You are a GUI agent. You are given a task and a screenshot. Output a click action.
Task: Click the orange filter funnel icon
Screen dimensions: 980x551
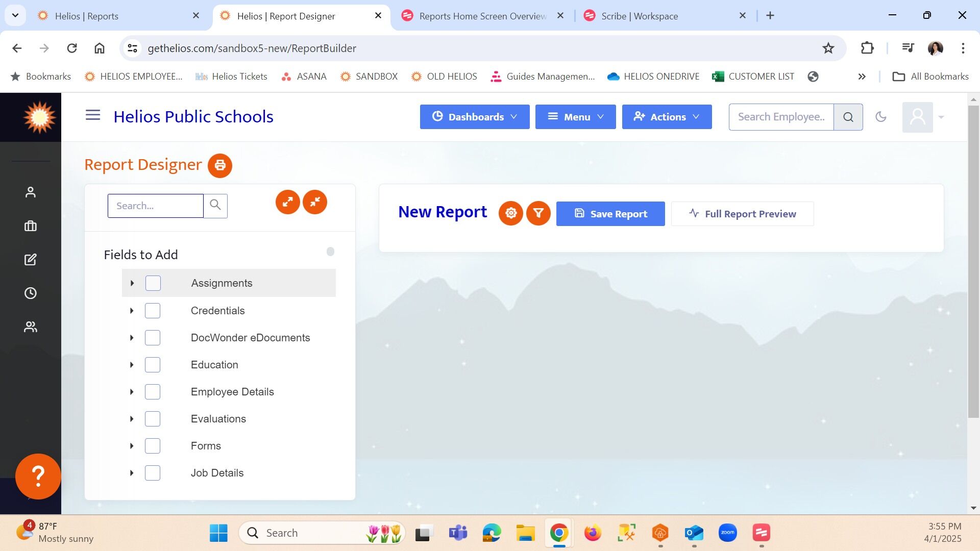538,213
